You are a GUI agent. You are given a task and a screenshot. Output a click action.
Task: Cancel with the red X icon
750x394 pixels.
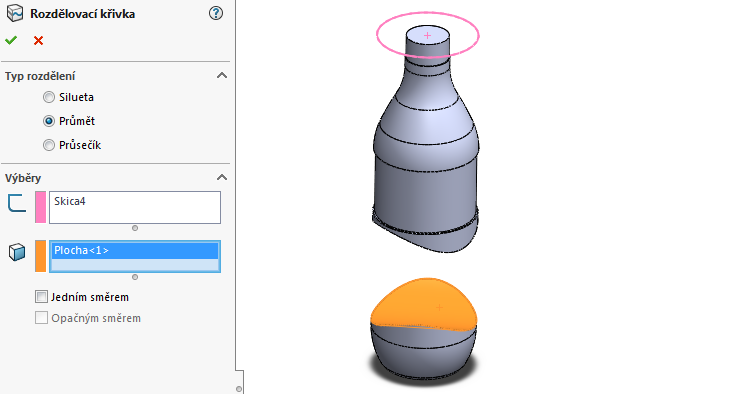point(38,41)
